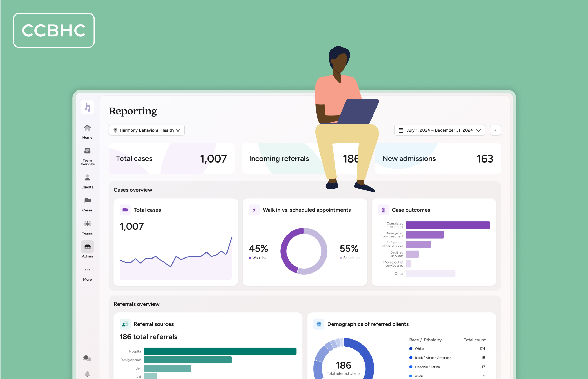This screenshot has height=379, width=588.
Task: Click the total cases line chart
Action: point(176,258)
